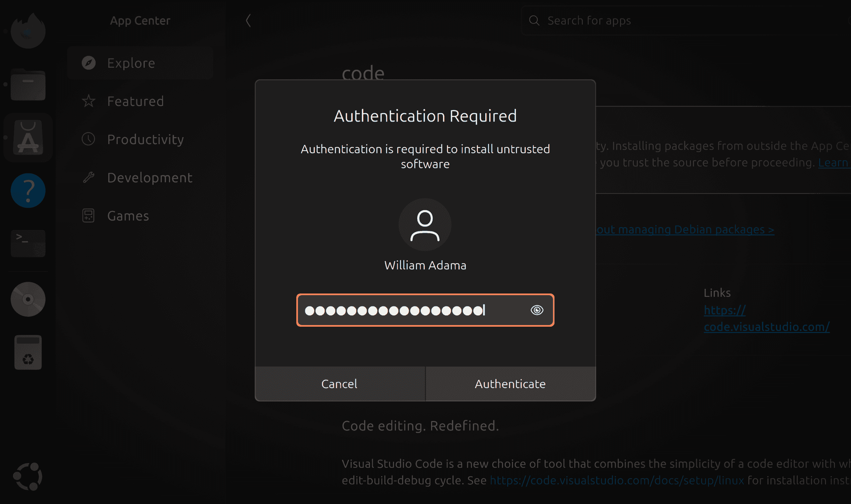851x504 pixels.
Task: Cancel the authentication dialog
Action: coord(340,384)
